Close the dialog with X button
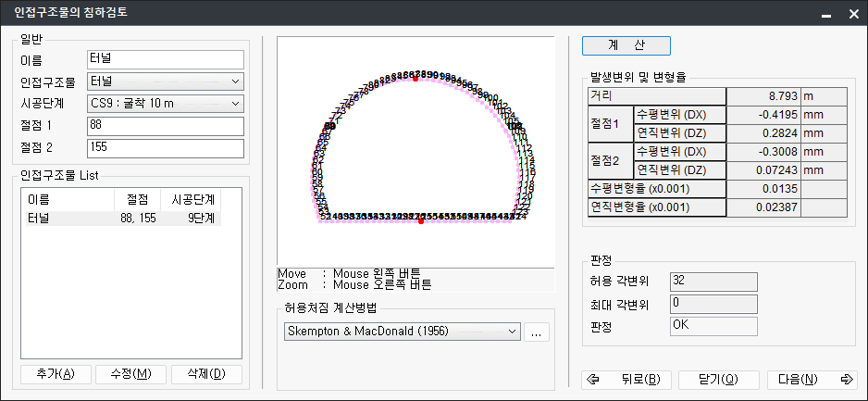The image size is (868, 401). coord(849,14)
